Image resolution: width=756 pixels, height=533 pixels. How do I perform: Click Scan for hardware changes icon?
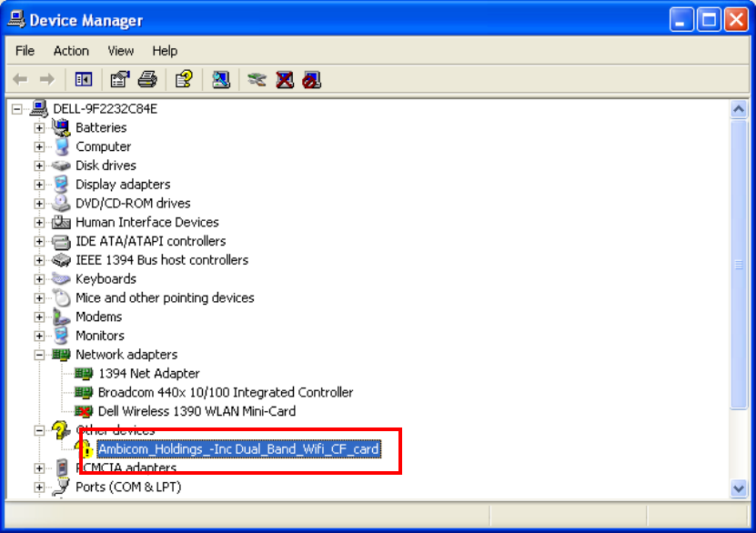point(221,79)
